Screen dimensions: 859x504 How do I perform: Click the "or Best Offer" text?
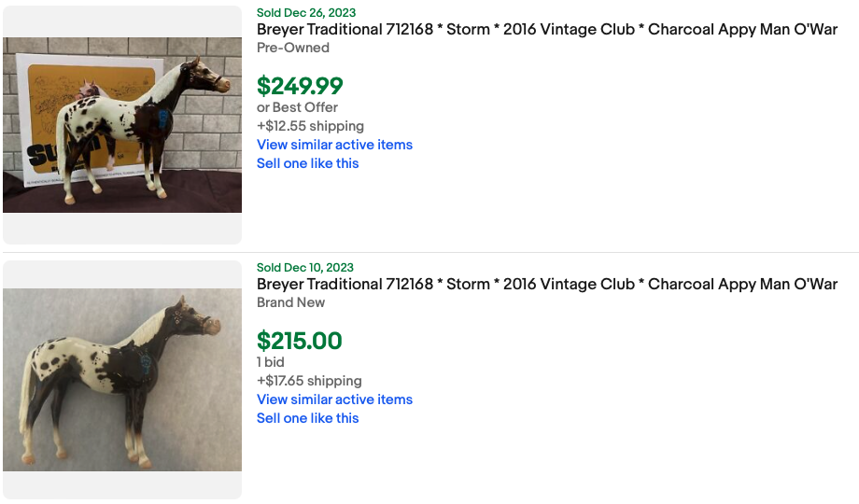pyautogui.click(x=297, y=107)
